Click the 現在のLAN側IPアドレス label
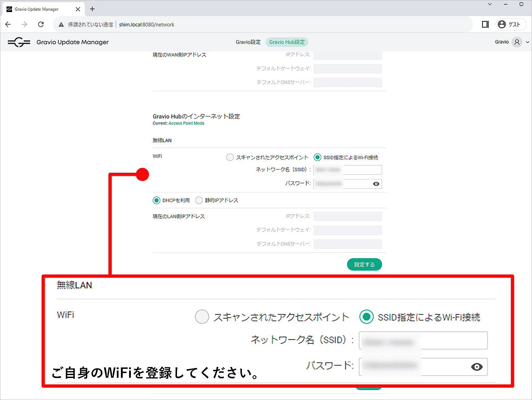 click(x=179, y=216)
